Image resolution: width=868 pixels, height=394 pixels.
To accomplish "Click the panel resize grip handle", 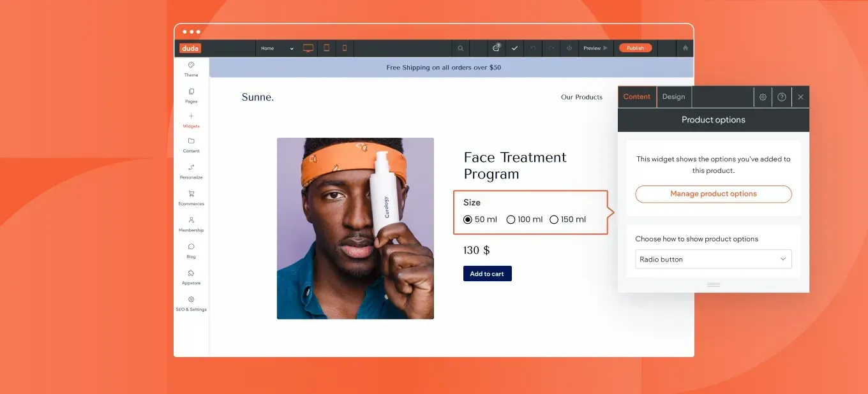I will (714, 284).
